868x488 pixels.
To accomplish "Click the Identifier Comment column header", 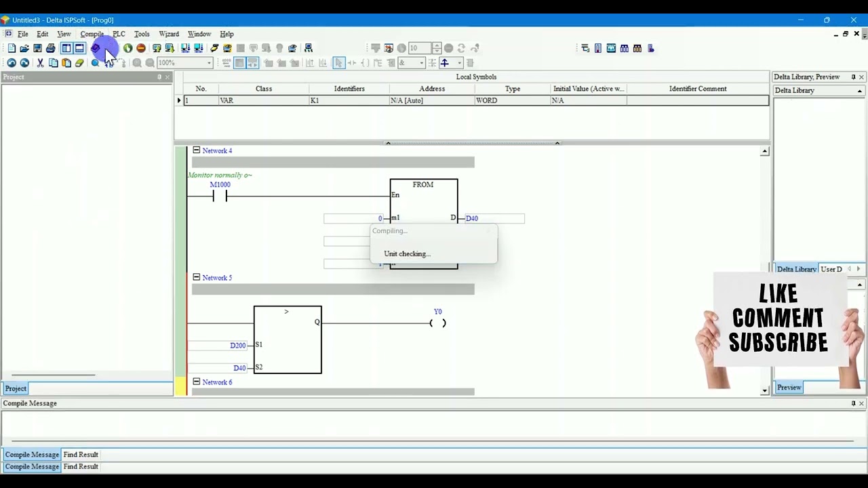I will click(x=698, y=89).
